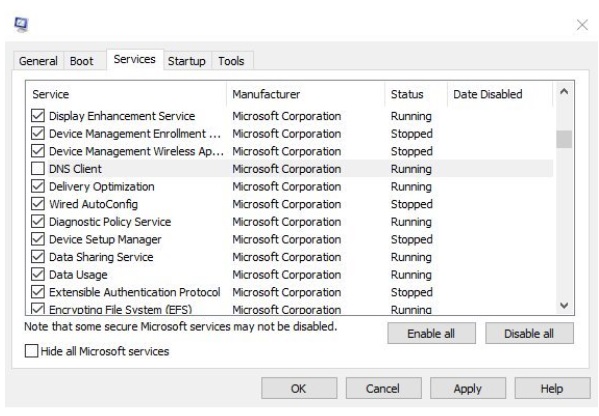Open the Boot tab
This screenshot has width=599, height=416.
coord(81,61)
